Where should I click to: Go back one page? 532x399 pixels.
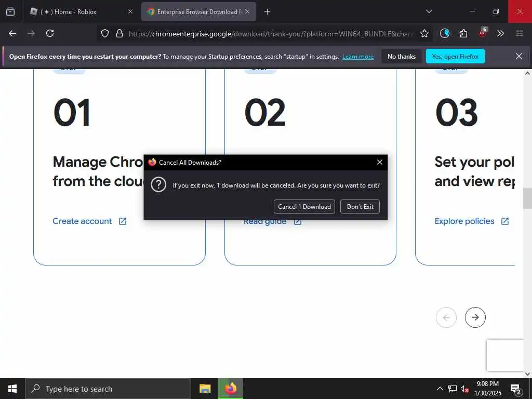coord(12,33)
